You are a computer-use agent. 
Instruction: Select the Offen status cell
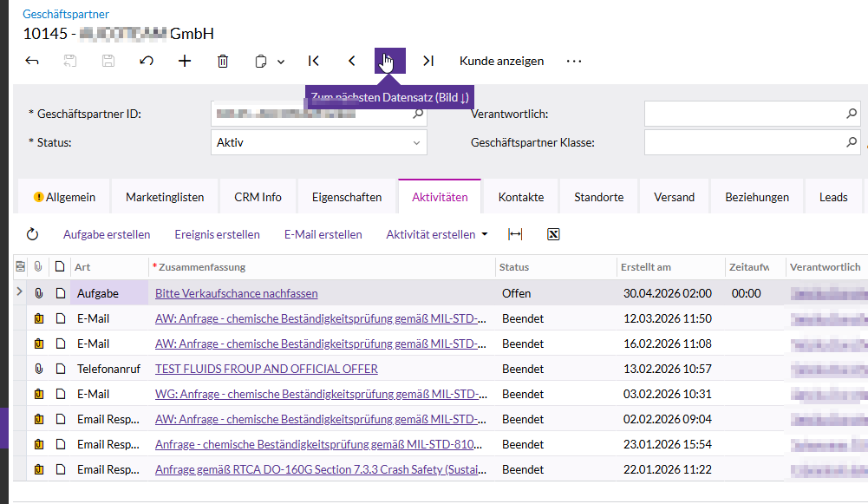[556, 293]
